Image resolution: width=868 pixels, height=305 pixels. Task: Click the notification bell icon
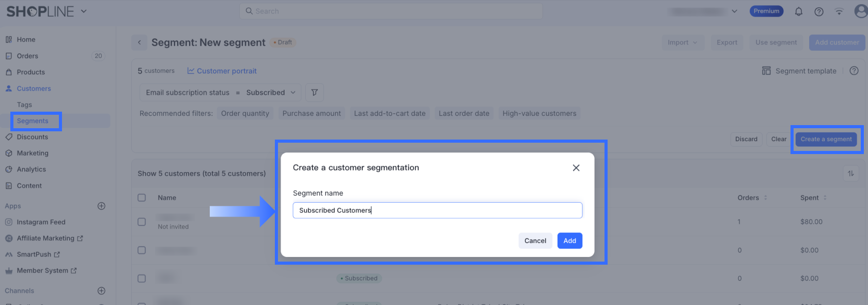point(798,11)
